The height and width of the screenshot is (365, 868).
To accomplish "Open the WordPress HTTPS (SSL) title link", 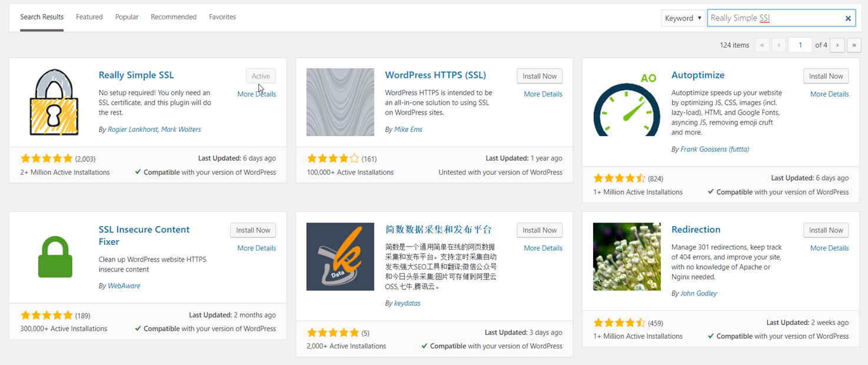I will point(435,75).
